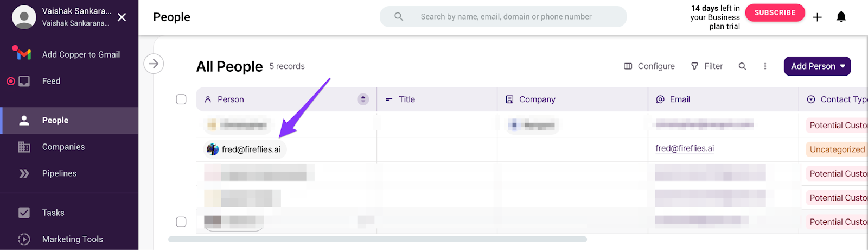Toggle sort on the Person column
The image size is (868, 250).
363,99
